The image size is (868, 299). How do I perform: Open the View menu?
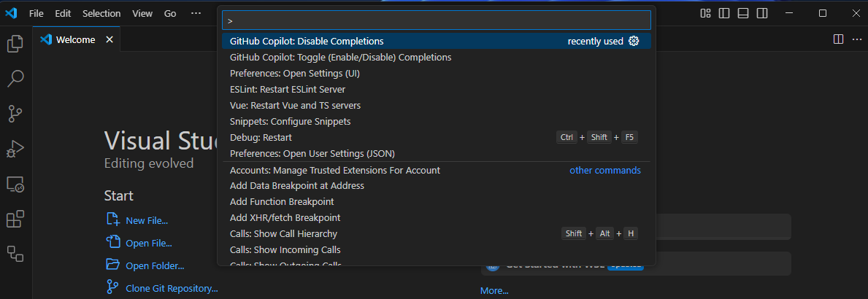click(142, 13)
